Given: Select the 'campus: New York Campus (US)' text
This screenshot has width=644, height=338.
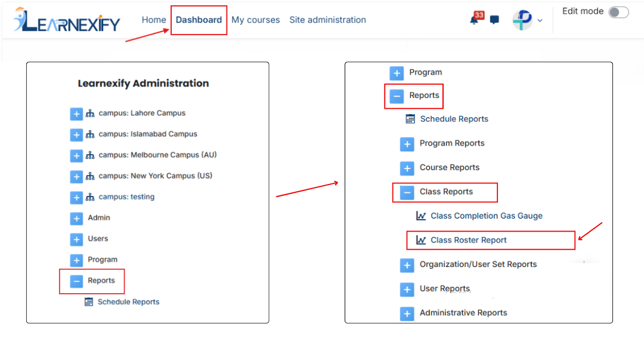Looking at the screenshot, I should click(156, 176).
